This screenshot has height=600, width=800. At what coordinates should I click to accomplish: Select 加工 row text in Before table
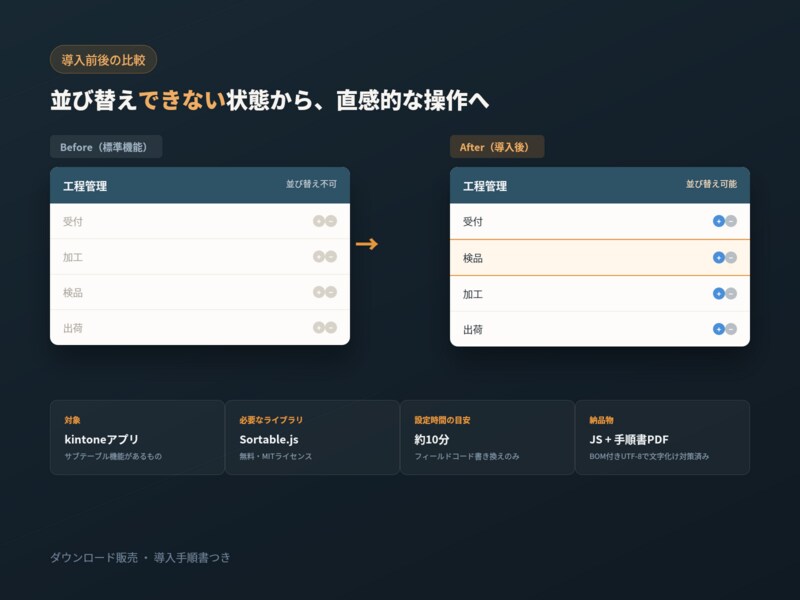click(x=73, y=257)
